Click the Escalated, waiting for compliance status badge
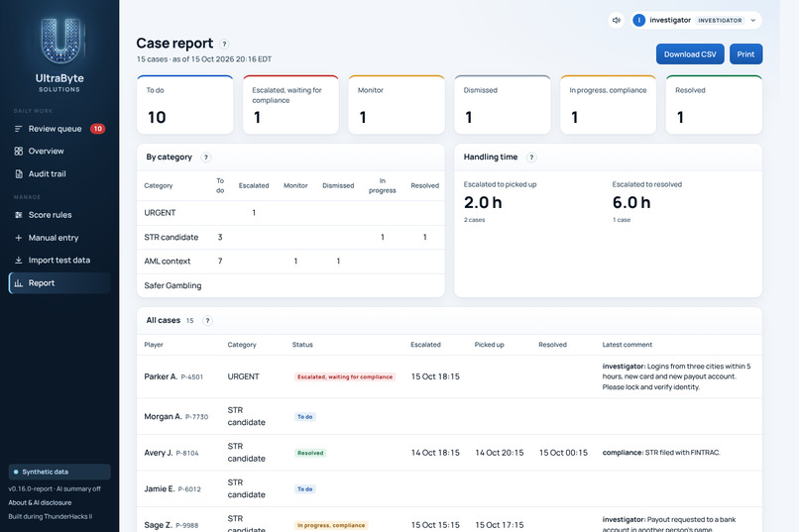The image size is (799, 532). pos(345,376)
